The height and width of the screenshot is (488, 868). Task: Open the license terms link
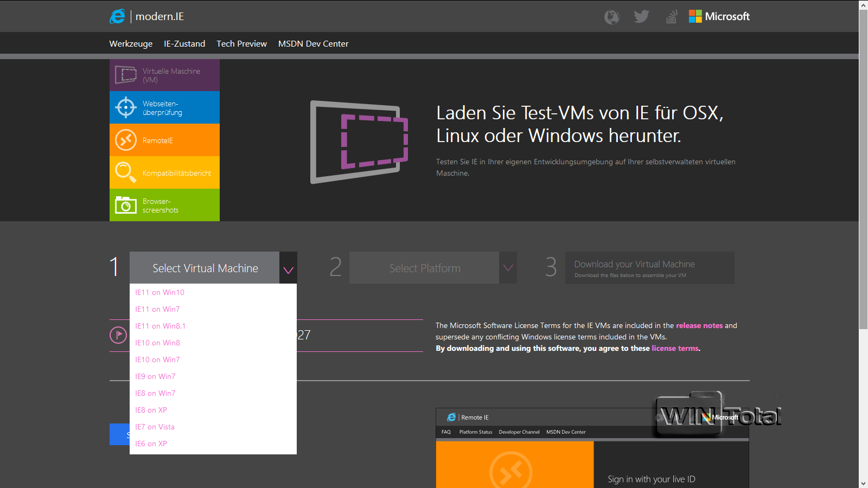(675, 348)
